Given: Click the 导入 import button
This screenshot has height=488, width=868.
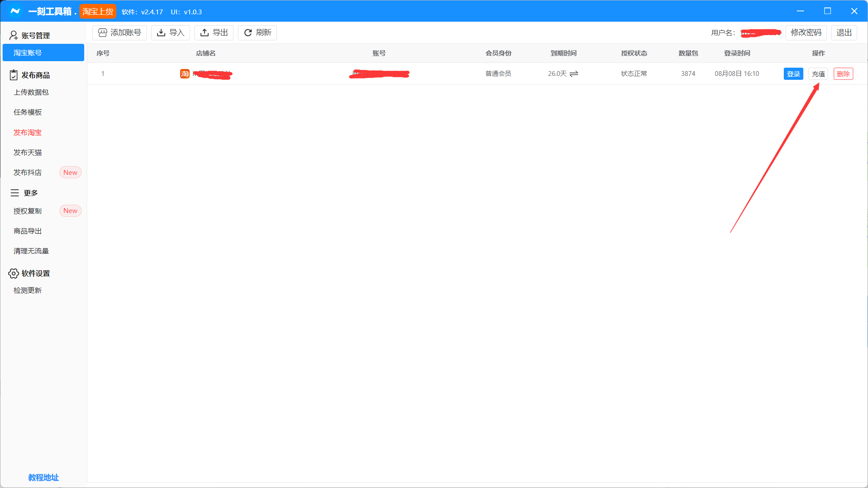Looking at the screenshot, I should tap(171, 33).
